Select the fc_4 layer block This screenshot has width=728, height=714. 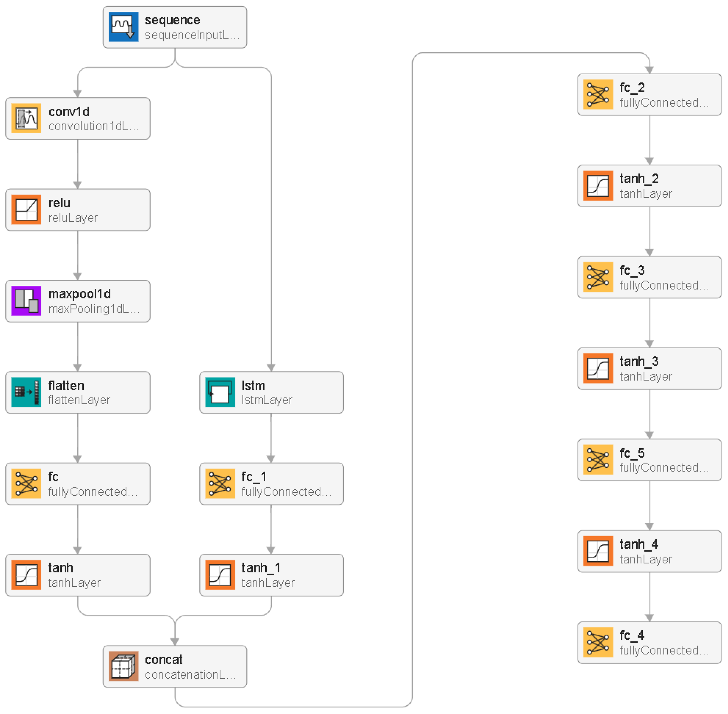[x=649, y=642]
